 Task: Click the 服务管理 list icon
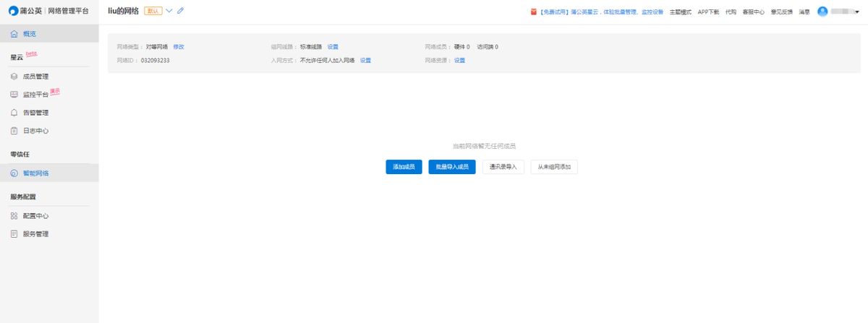14,234
